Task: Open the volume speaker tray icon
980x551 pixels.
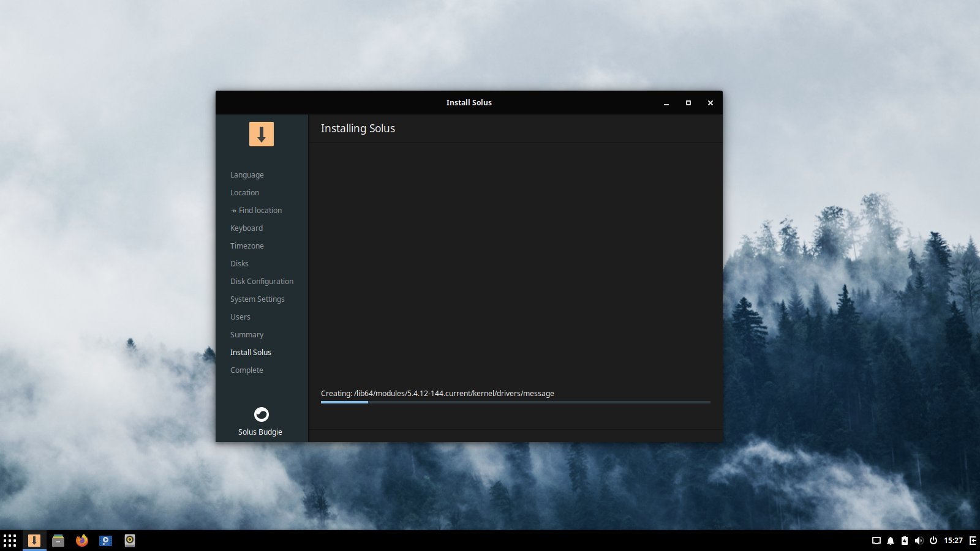Action: point(919,541)
